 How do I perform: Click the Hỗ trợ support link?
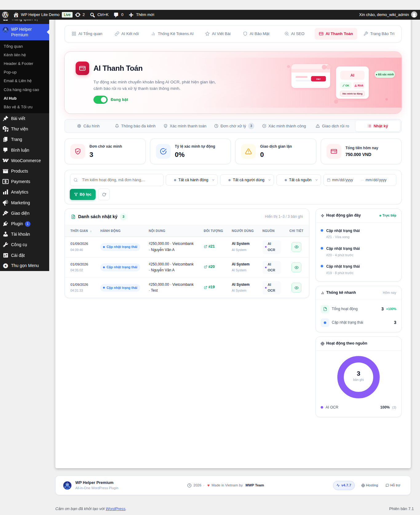click(x=393, y=485)
